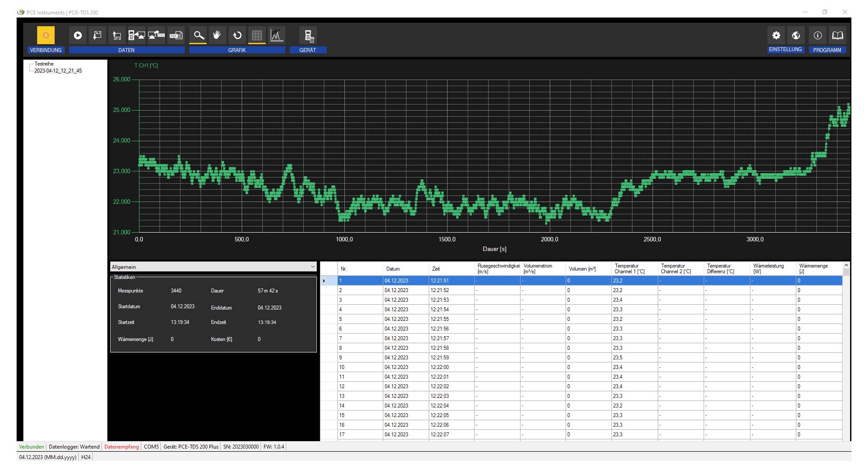Viewport: 868px width, 470px height.
Task: Open the Allgemein dropdown
Action: tap(213, 267)
